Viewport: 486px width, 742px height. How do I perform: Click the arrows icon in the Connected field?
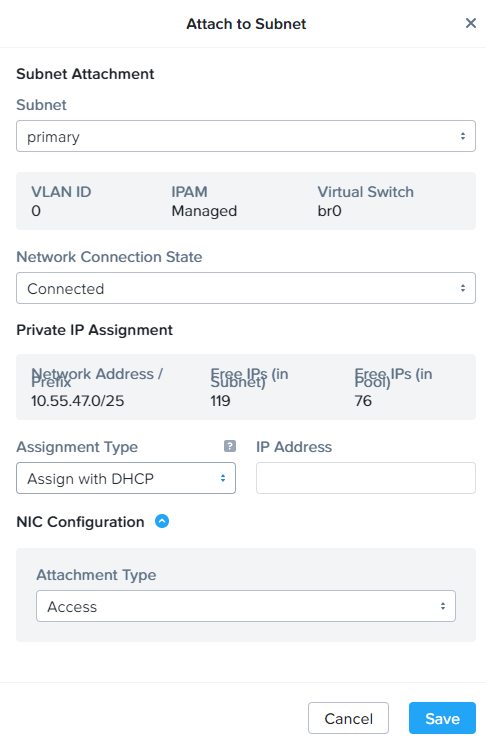[x=463, y=288]
